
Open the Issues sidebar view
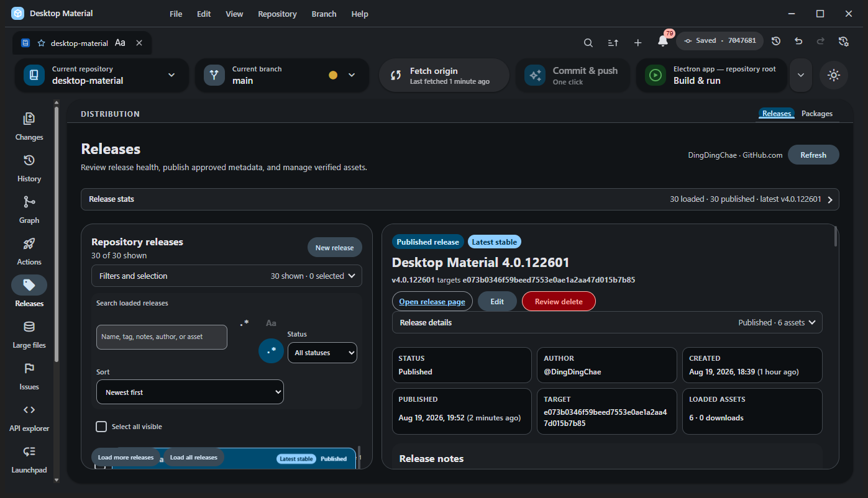pos(29,376)
